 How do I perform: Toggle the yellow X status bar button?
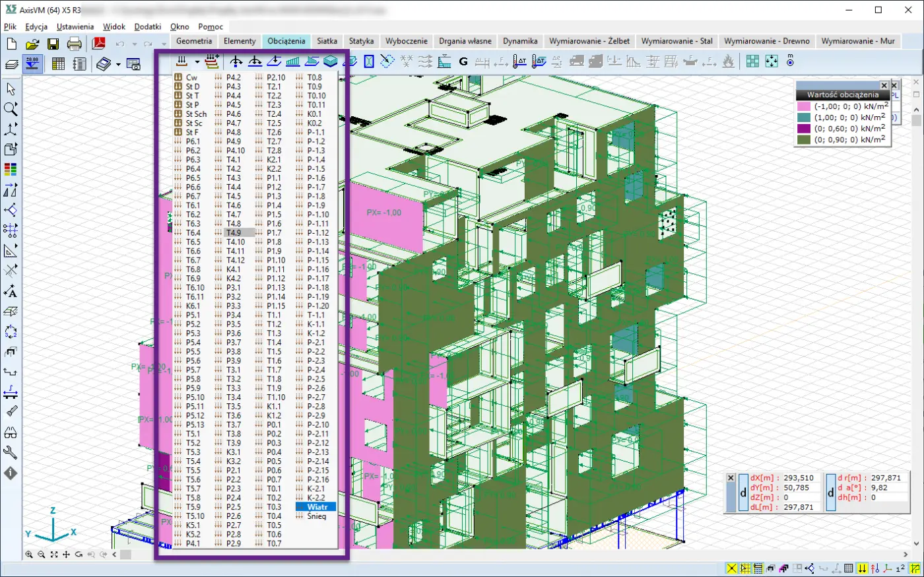(731, 568)
